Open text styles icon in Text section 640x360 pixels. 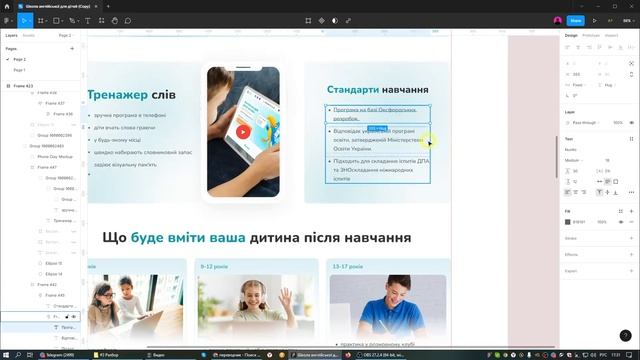631,139
